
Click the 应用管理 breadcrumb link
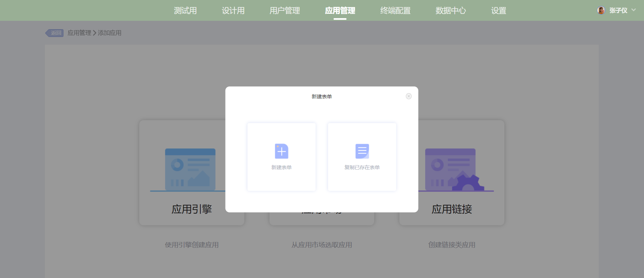click(80, 33)
